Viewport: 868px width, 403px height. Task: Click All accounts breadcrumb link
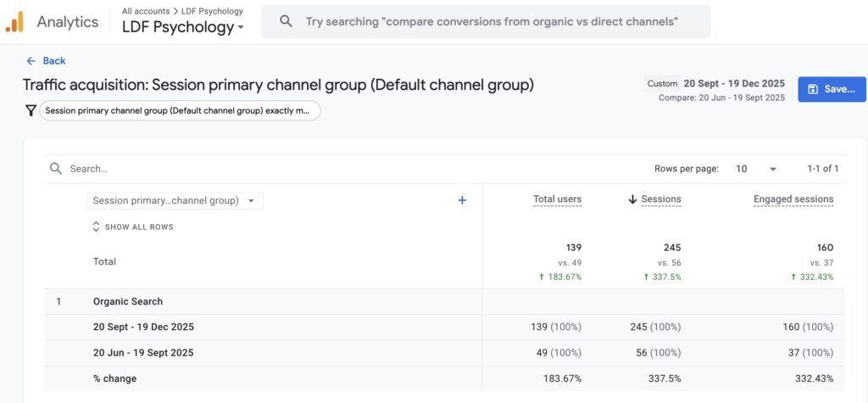tap(146, 11)
